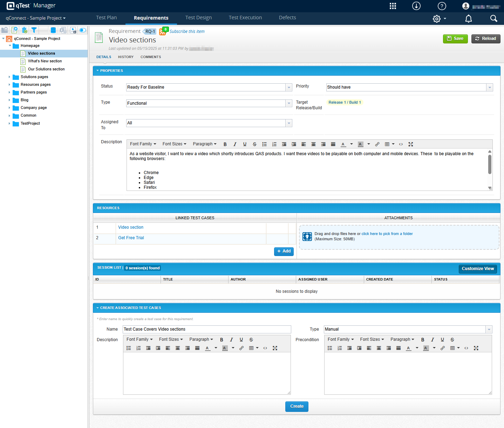Open the nine-dot app launcher grid
This screenshot has height=428, width=504.
click(x=393, y=6)
